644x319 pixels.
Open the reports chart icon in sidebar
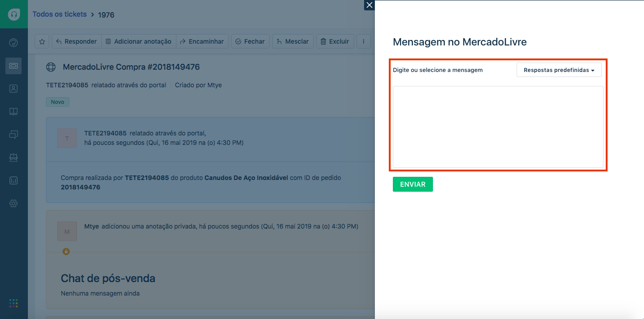coord(14,180)
